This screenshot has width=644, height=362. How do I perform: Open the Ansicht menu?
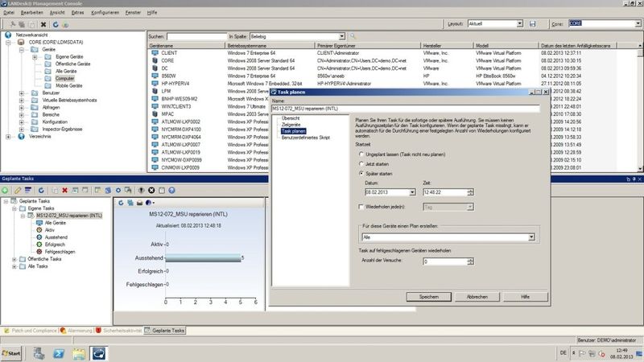(57, 13)
